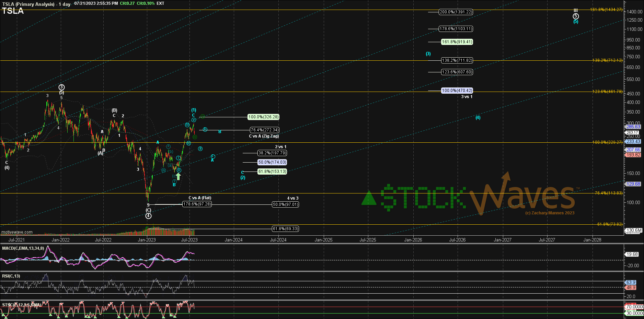Select the 76.4%(272.34) Fibonacci label
The width and height of the screenshot is (644, 319).
265,130
